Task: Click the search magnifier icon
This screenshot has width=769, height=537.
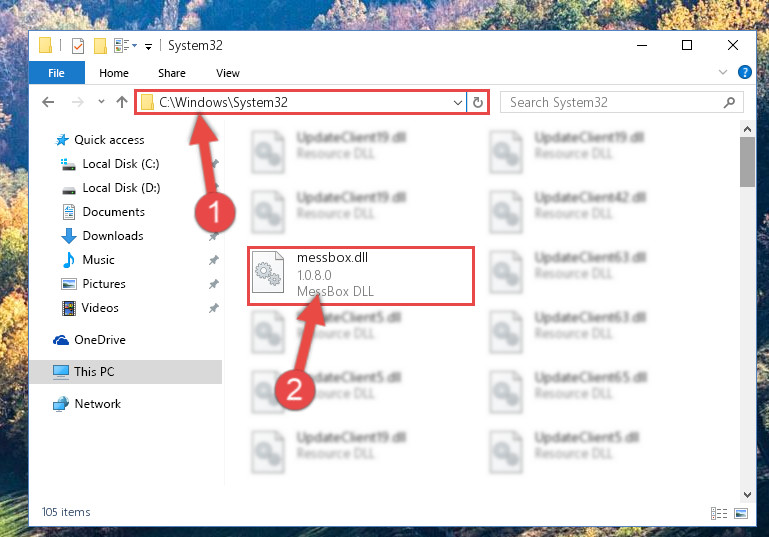Action: pyautogui.click(x=729, y=102)
